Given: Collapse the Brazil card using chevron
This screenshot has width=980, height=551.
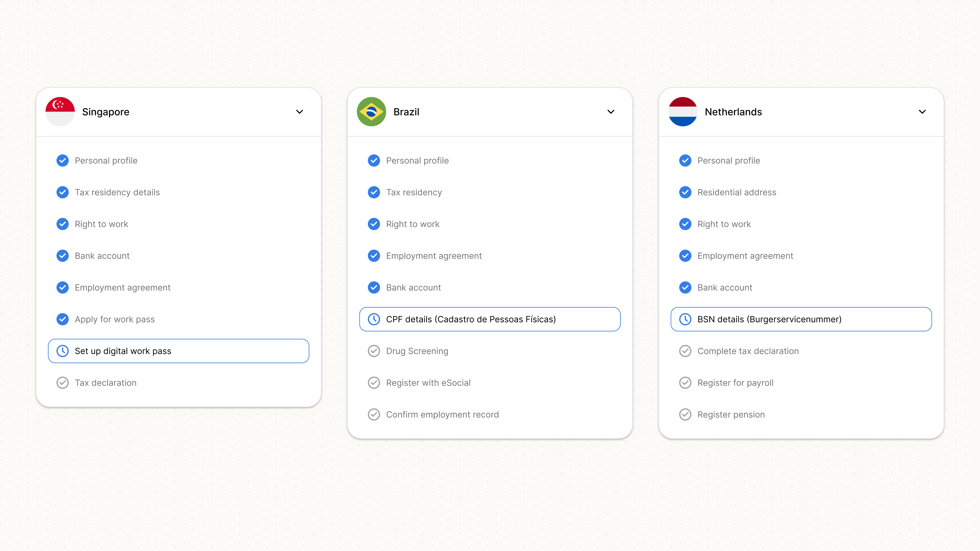Looking at the screenshot, I should pos(611,112).
